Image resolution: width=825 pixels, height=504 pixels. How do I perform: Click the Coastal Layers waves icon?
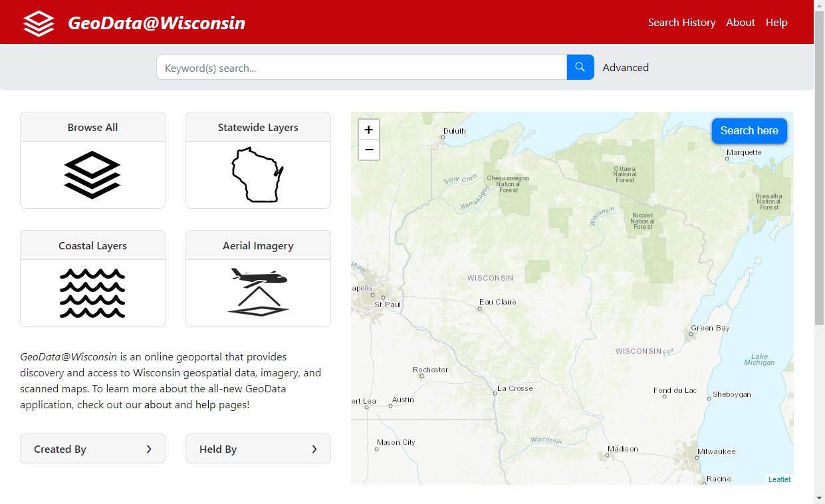pos(92,293)
